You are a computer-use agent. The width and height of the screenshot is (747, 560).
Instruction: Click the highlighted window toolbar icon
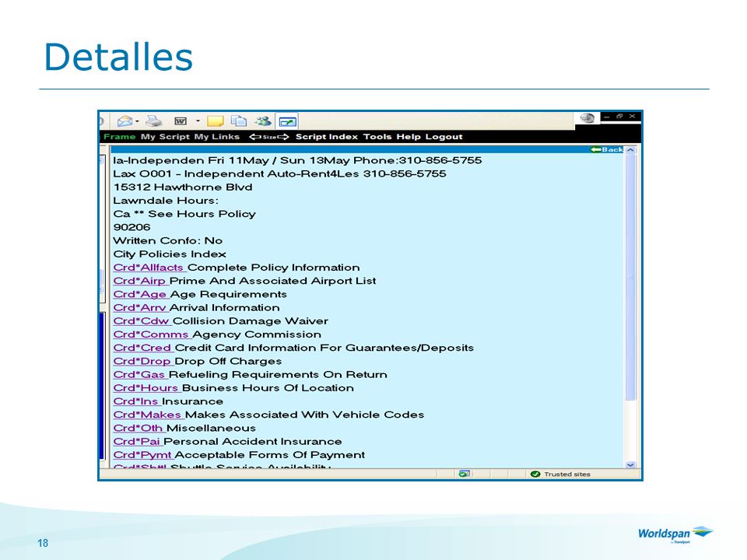point(287,121)
